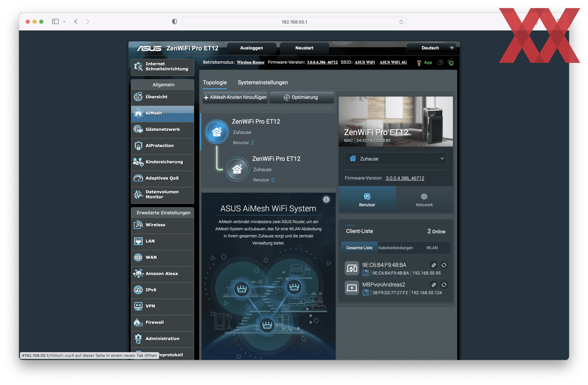Click the green network status icon in header

click(451, 63)
